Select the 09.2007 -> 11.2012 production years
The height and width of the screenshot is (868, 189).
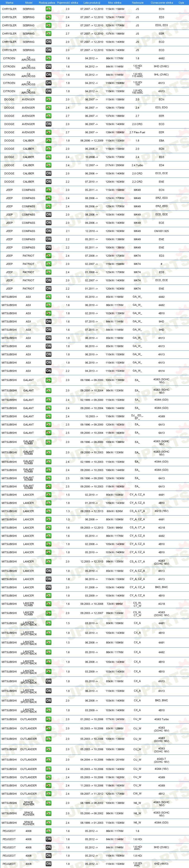pos(92,793)
